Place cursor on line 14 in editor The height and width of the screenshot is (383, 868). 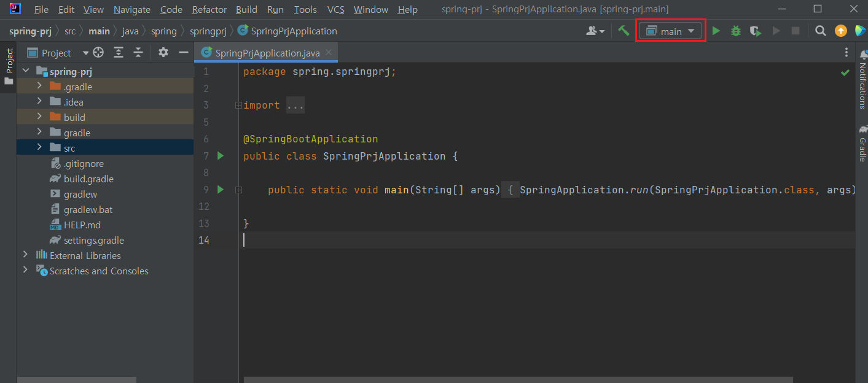click(x=547, y=240)
